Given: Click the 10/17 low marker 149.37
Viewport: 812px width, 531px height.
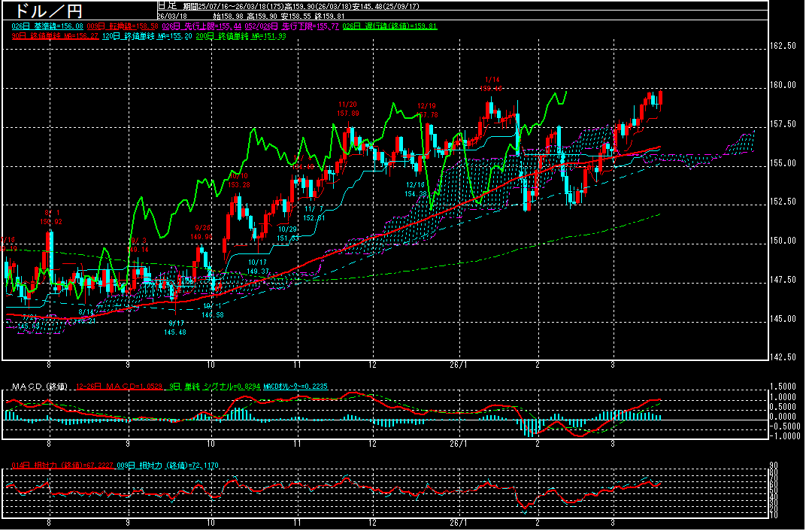Looking at the screenshot, I should [258, 266].
